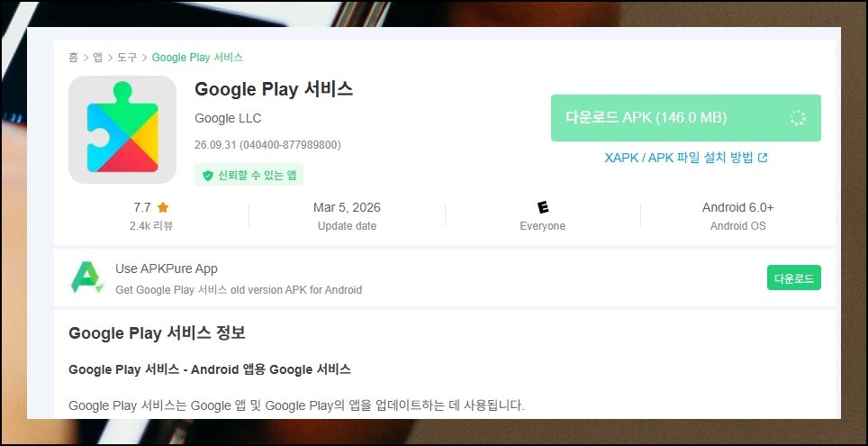Click the Android OS label
868x446 pixels.
[738, 226]
